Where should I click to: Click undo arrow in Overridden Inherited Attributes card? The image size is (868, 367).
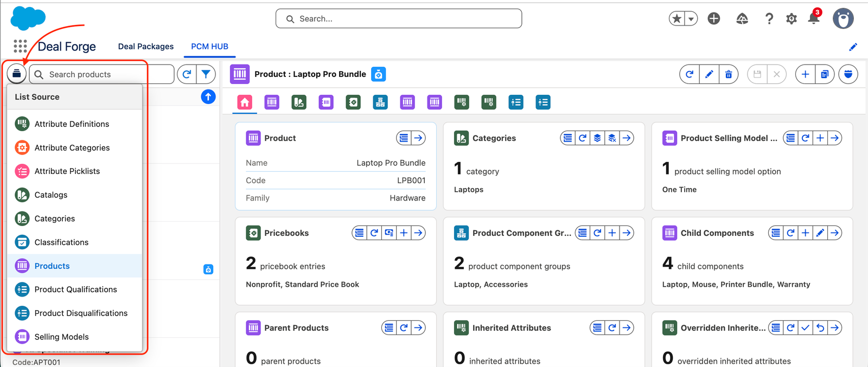coord(820,328)
